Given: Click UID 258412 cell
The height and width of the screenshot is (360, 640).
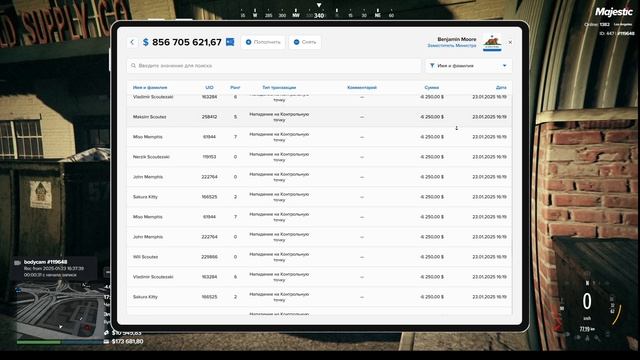Looking at the screenshot, I should click(x=209, y=117).
